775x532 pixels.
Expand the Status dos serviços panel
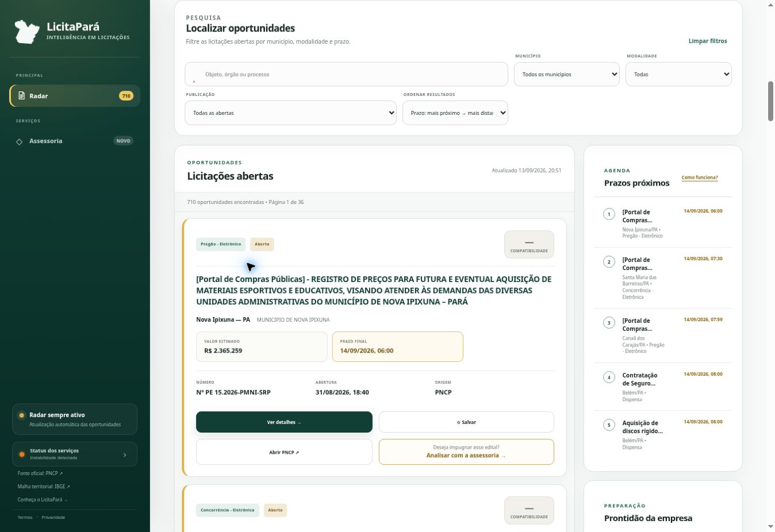(x=75, y=454)
